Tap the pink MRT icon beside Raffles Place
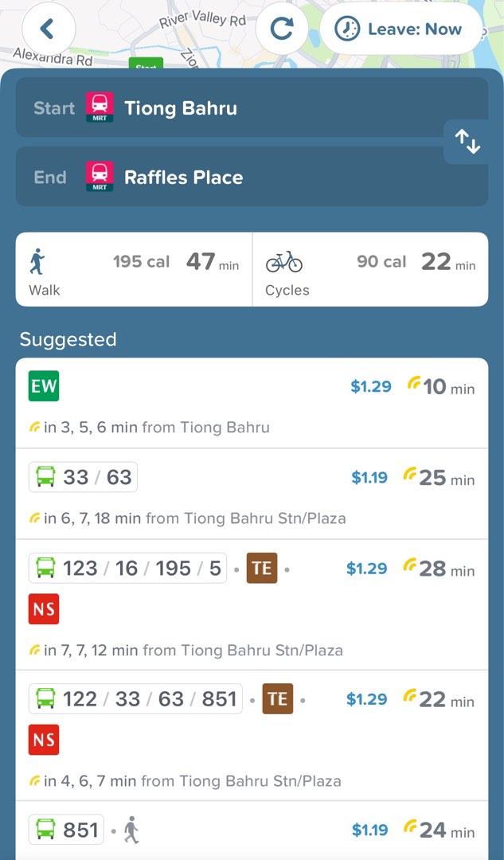 [x=100, y=177]
